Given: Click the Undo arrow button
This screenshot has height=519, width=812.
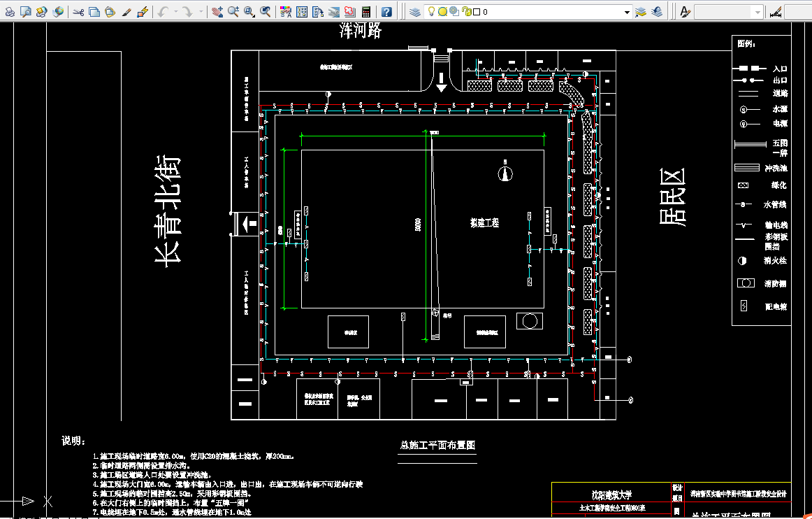Looking at the screenshot, I should point(162,10).
